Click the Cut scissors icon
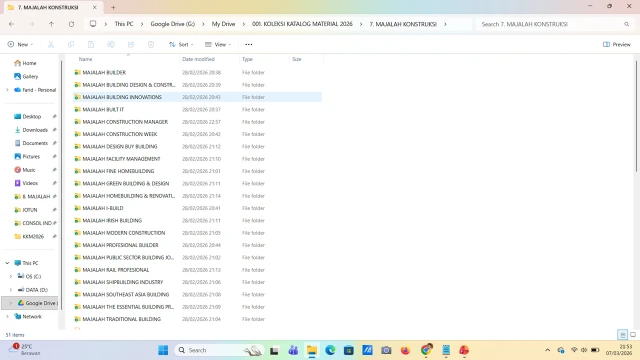The image size is (640, 360). pyautogui.click(x=51, y=44)
